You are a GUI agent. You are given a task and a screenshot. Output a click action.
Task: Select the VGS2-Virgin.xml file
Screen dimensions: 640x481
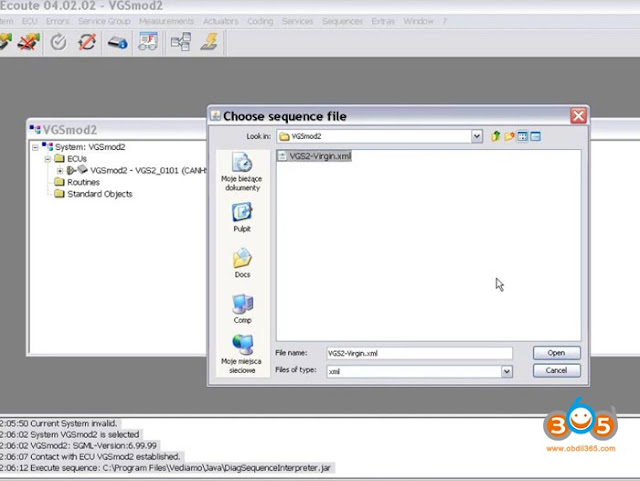(314, 156)
